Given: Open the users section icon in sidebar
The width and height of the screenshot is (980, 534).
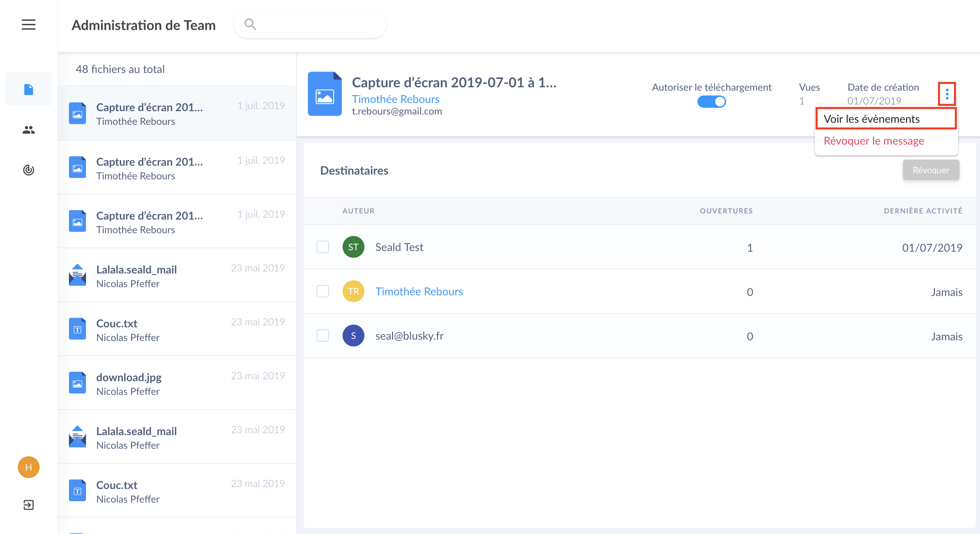Looking at the screenshot, I should click(x=29, y=130).
